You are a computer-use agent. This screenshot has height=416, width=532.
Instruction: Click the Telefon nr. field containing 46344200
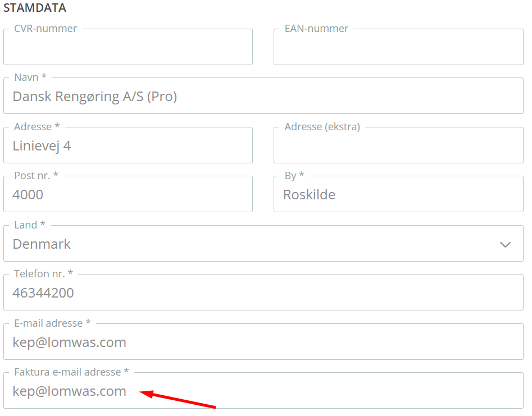click(x=263, y=292)
